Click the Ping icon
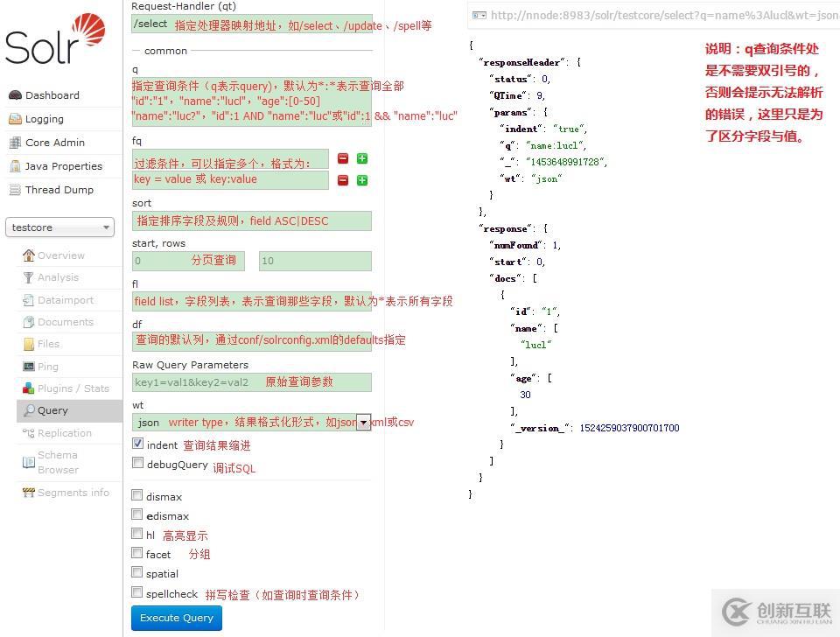Viewport: 840px width, 637px height. pos(28,367)
